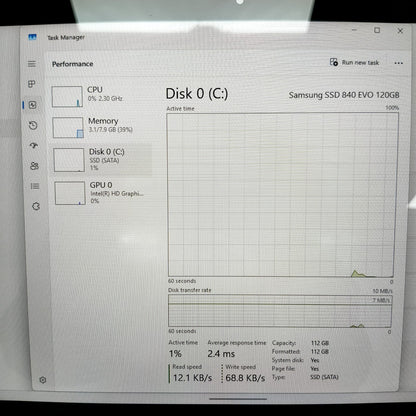Image resolution: width=416 pixels, height=416 pixels.
Task: Click the Task Manager app icon
Action: pyautogui.click(x=32, y=37)
